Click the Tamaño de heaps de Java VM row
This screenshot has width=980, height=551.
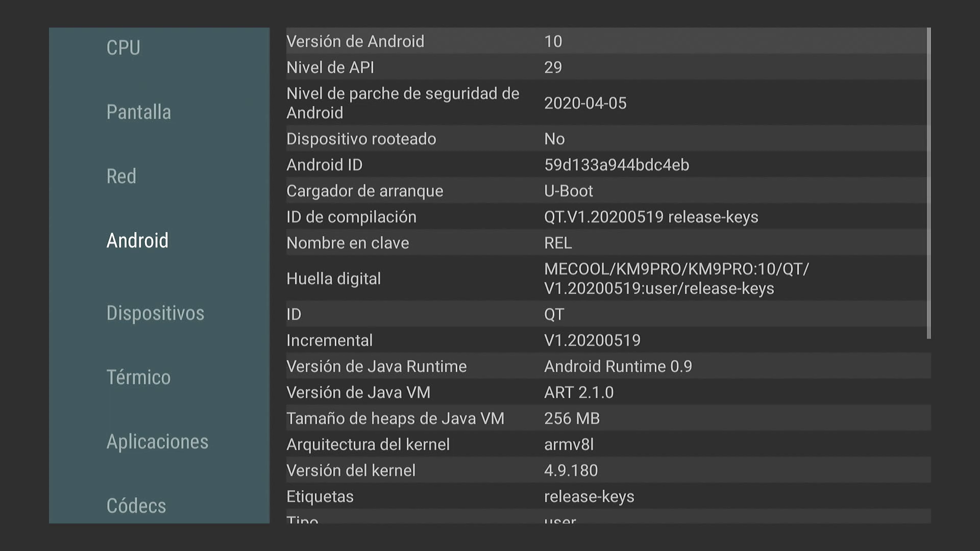(x=606, y=418)
